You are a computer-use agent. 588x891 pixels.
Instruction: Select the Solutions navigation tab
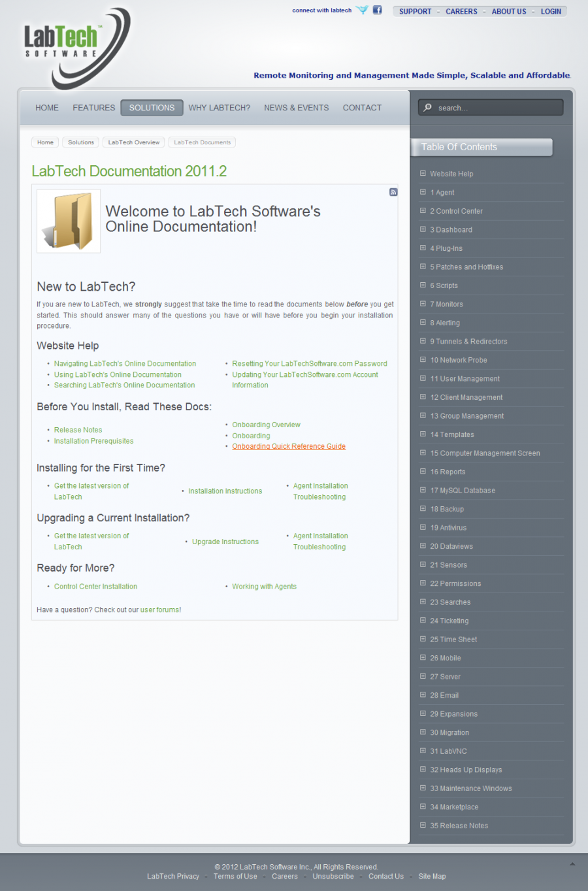152,108
